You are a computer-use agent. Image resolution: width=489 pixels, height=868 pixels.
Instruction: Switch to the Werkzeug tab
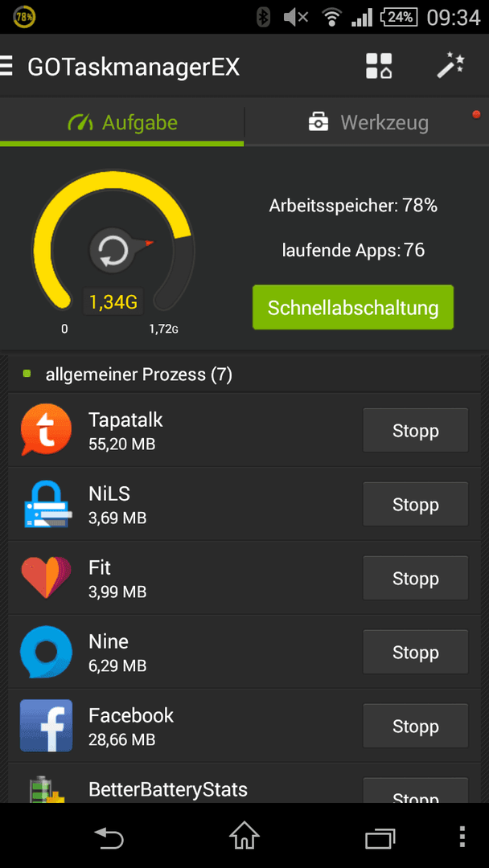[x=367, y=122]
